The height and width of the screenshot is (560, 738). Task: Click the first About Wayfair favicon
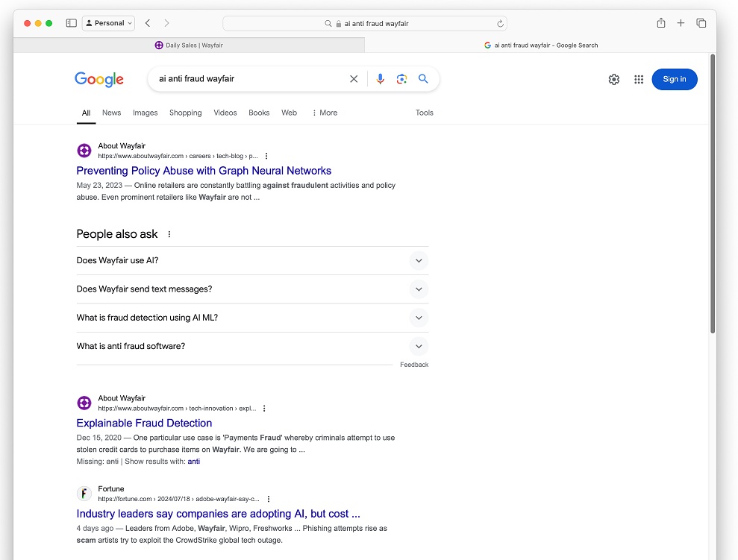[x=84, y=151]
